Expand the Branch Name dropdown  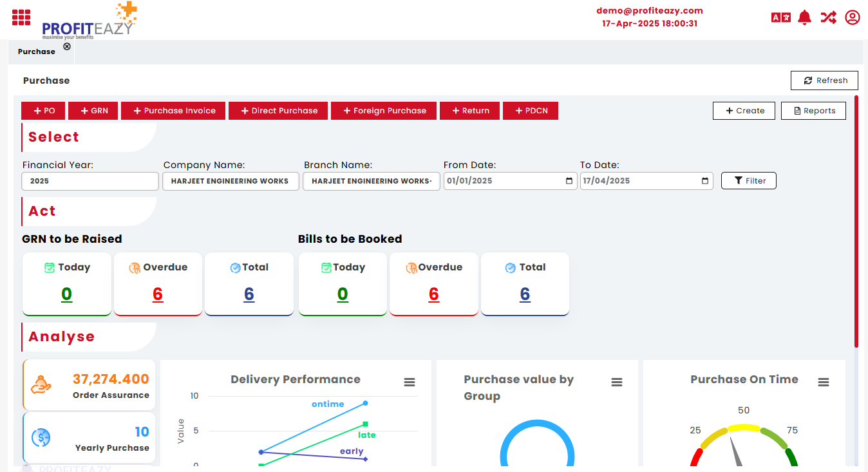(372, 181)
